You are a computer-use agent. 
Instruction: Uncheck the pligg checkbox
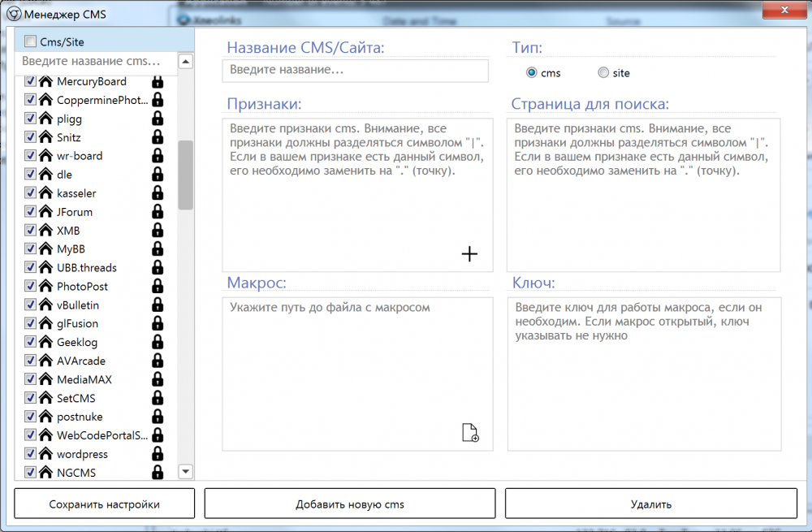click(30, 118)
